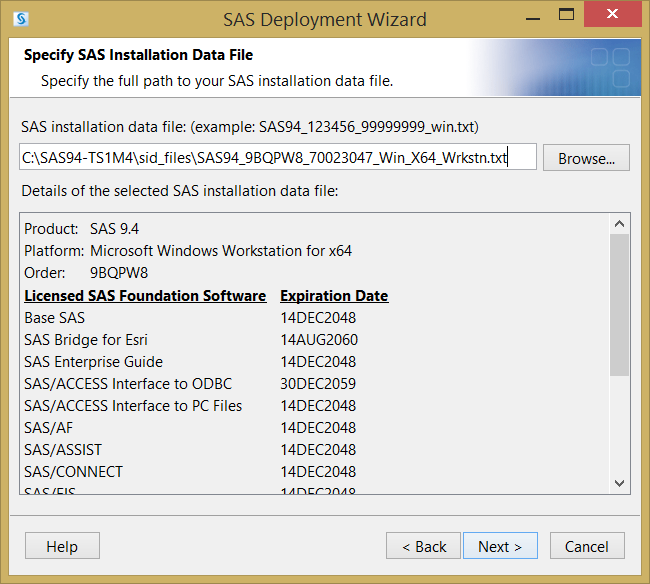The height and width of the screenshot is (584, 650).
Task: Proceed with the Next > button
Action: click(500, 546)
